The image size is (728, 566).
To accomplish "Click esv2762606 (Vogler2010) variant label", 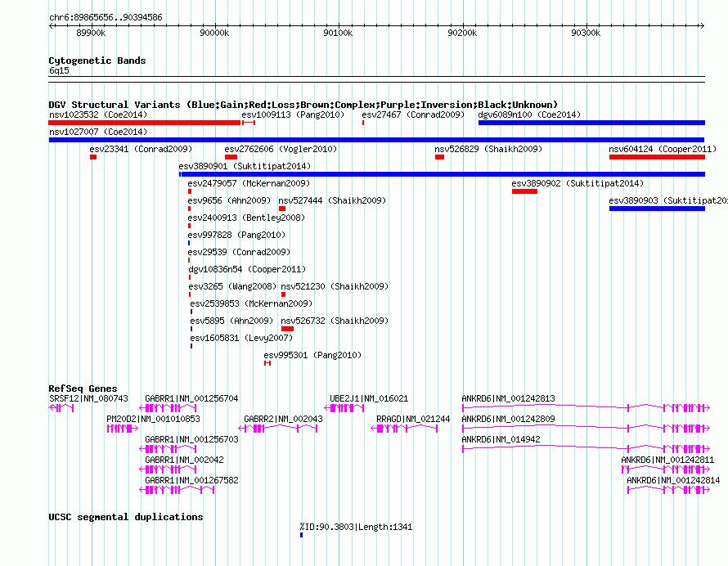I will point(281,149).
